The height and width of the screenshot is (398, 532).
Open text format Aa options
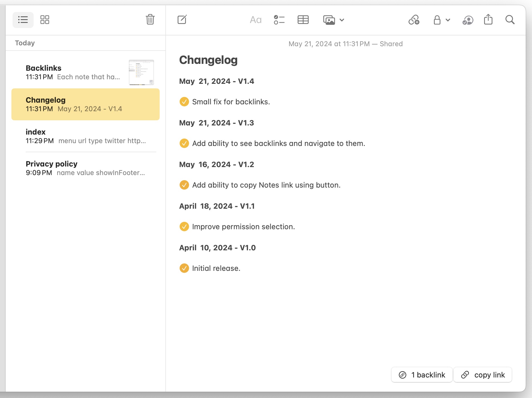point(256,20)
